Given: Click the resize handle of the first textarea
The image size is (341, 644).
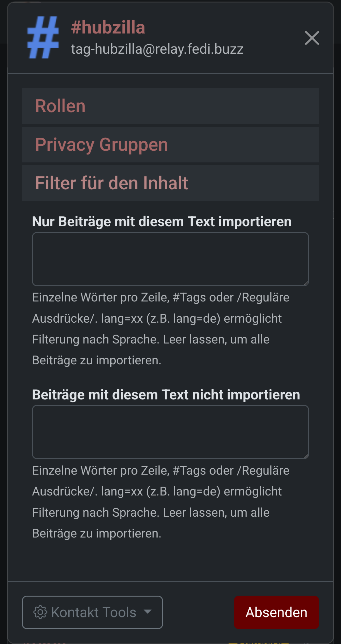Looking at the screenshot, I should [x=306, y=283].
